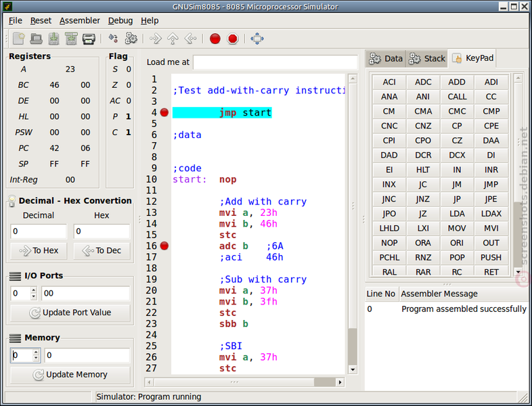Switch to the Stack tab

427,59
